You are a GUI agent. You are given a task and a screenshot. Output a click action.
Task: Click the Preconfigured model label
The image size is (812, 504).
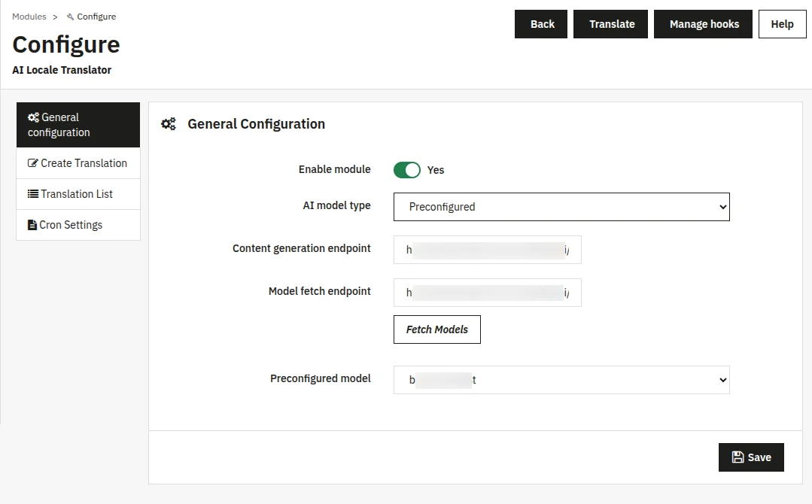[x=321, y=378]
